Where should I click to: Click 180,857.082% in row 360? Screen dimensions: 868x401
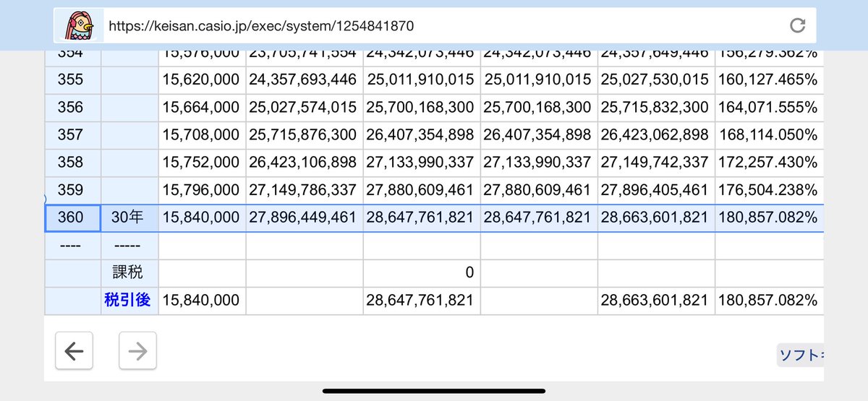pos(768,217)
